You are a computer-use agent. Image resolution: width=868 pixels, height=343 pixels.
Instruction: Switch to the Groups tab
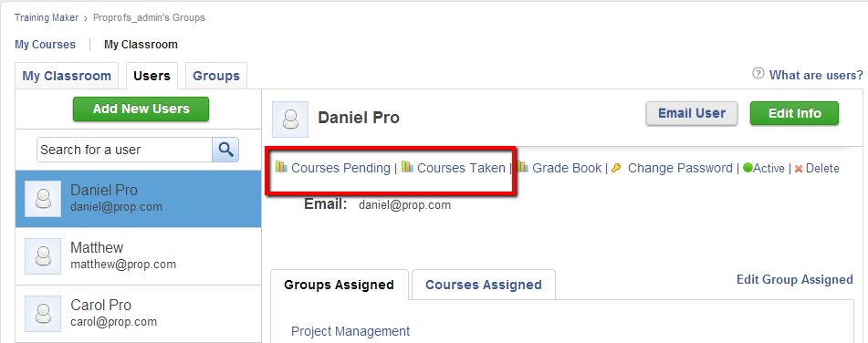[x=216, y=76]
